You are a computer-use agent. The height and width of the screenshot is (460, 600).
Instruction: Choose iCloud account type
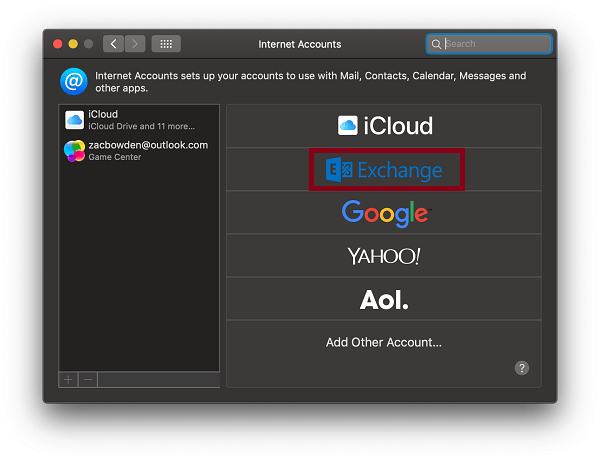[x=384, y=126]
